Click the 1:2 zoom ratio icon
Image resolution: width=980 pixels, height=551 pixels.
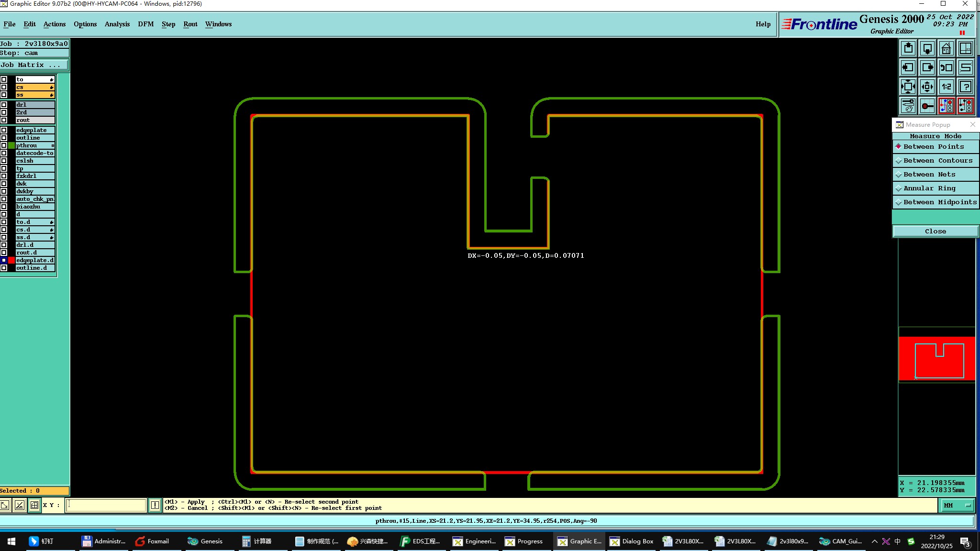(x=946, y=87)
